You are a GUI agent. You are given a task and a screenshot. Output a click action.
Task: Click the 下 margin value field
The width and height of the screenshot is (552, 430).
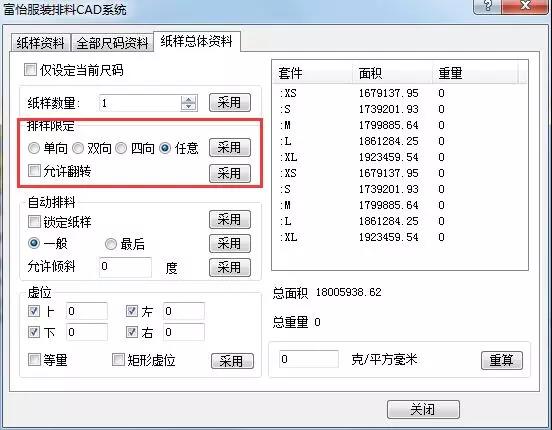pyautogui.click(x=87, y=332)
